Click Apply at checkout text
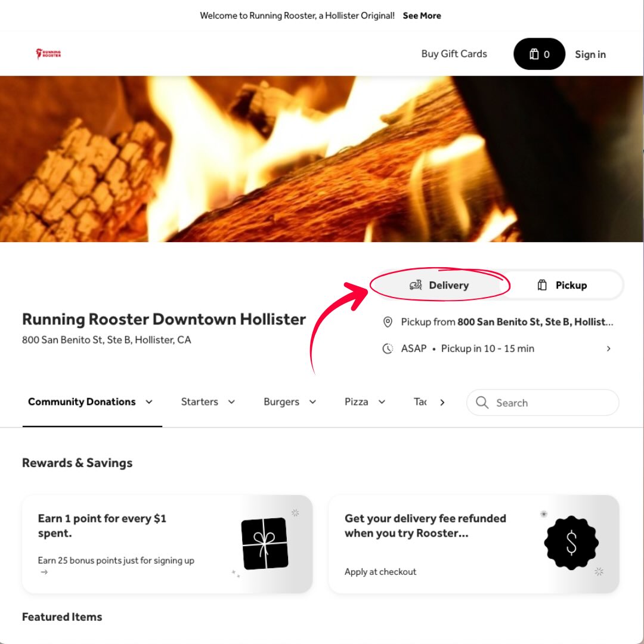 tap(380, 572)
